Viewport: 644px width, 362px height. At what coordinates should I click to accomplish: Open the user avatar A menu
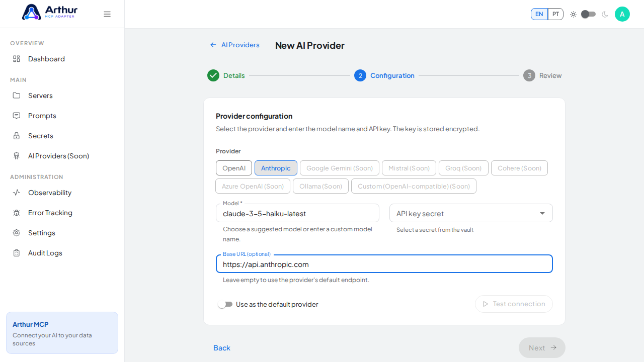point(622,14)
